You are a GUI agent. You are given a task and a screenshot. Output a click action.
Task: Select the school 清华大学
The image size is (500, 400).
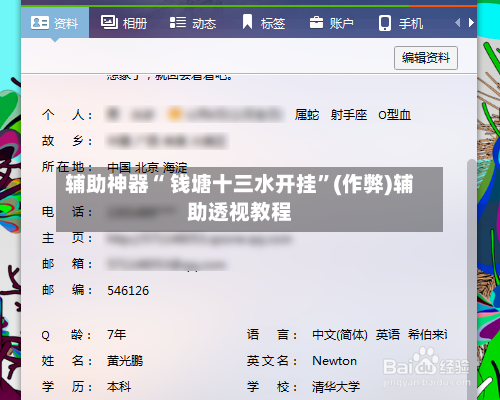(336, 387)
